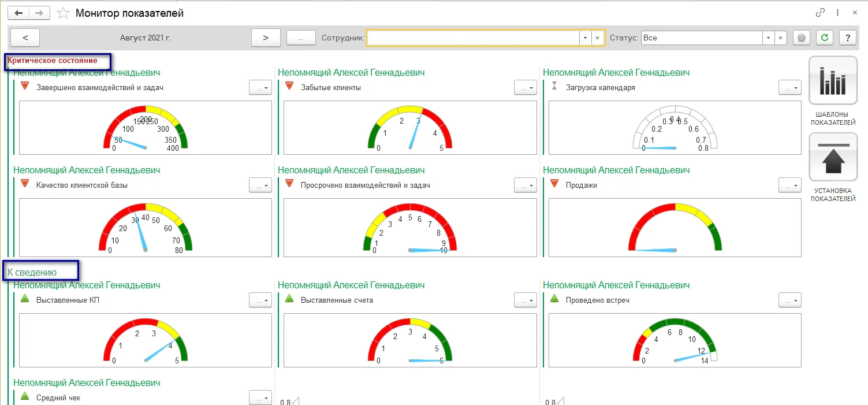Expand the Сотрудник dropdown arrow
Screen dimensions: 868x405
(586, 38)
